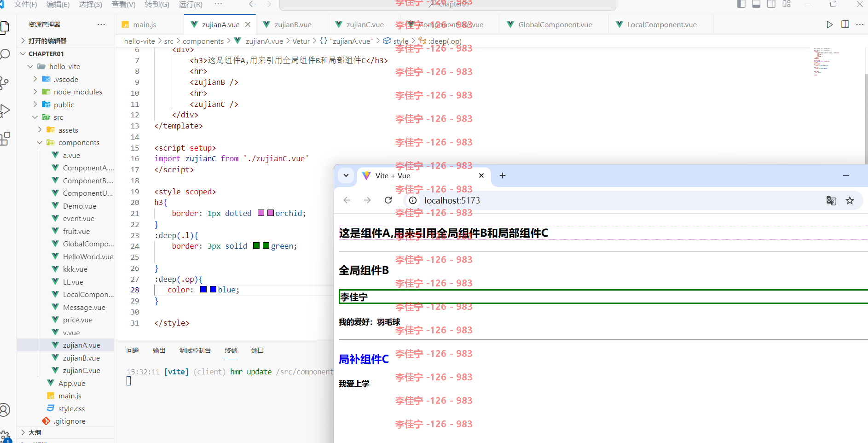The height and width of the screenshot is (443, 868).
Task: Expand the 大纲 outline section
Action: 66,432
